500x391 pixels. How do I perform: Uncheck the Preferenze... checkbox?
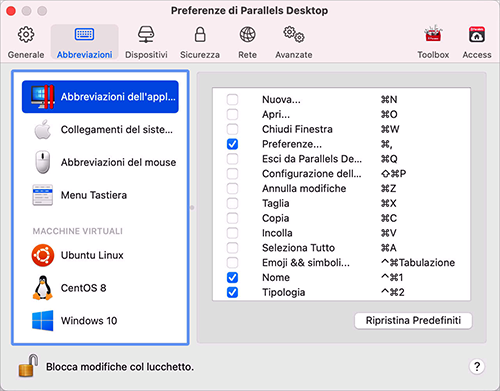tap(232, 144)
